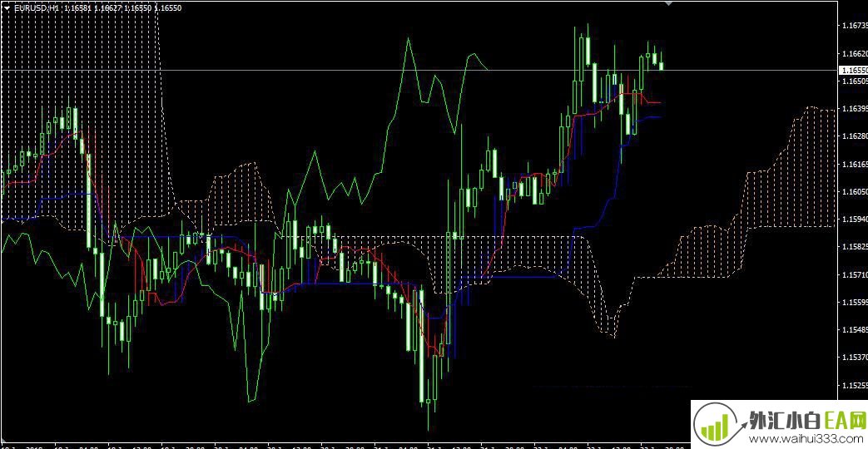868x449 pixels.
Task: Click the 1.15710 price scale label
Action: [854, 275]
